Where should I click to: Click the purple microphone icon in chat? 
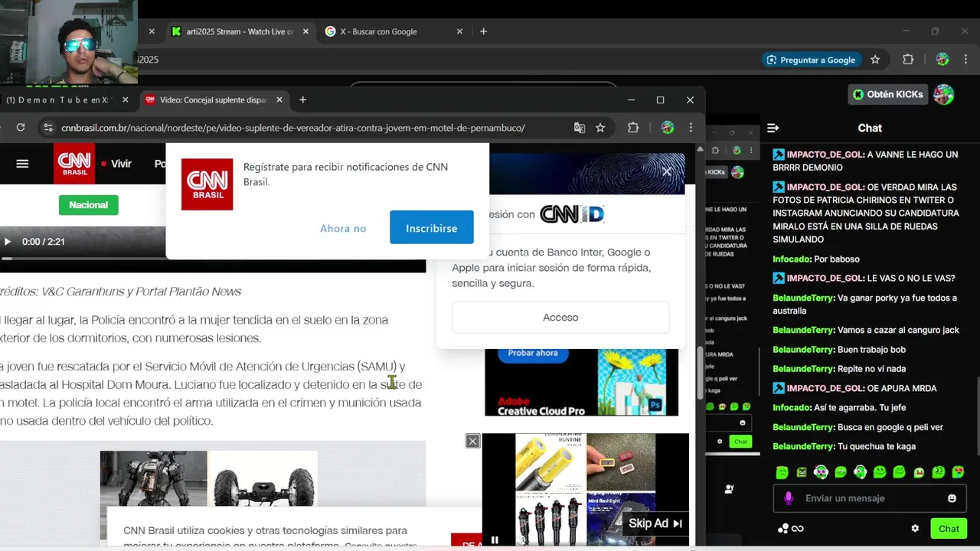[x=789, y=498]
